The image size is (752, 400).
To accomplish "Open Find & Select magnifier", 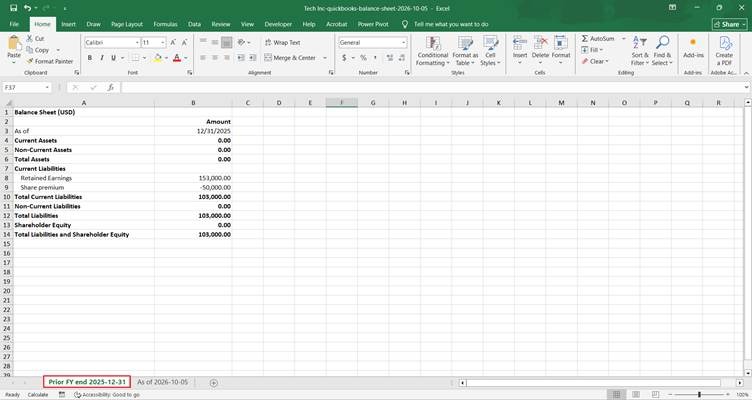I will [x=662, y=51].
